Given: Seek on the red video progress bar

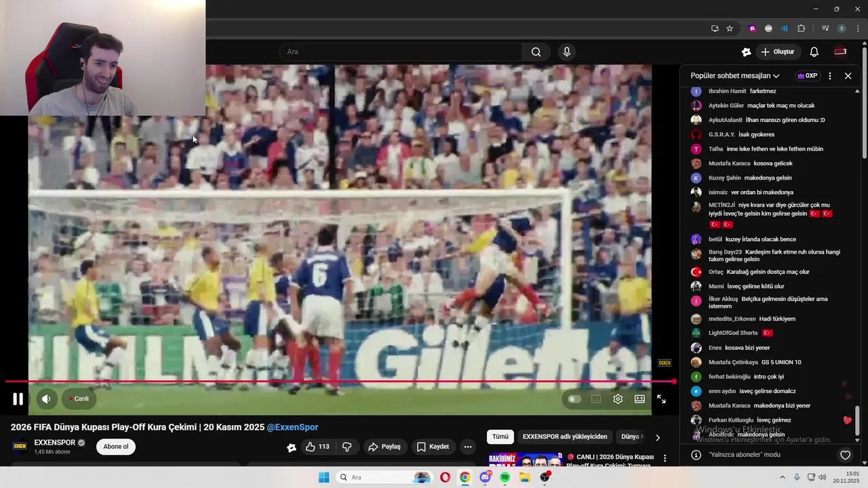Looking at the screenshot, I should click(339, 382).
